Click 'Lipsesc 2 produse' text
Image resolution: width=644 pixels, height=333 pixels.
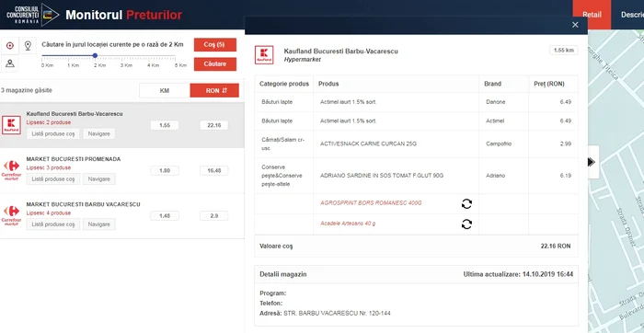click(49, 122)
